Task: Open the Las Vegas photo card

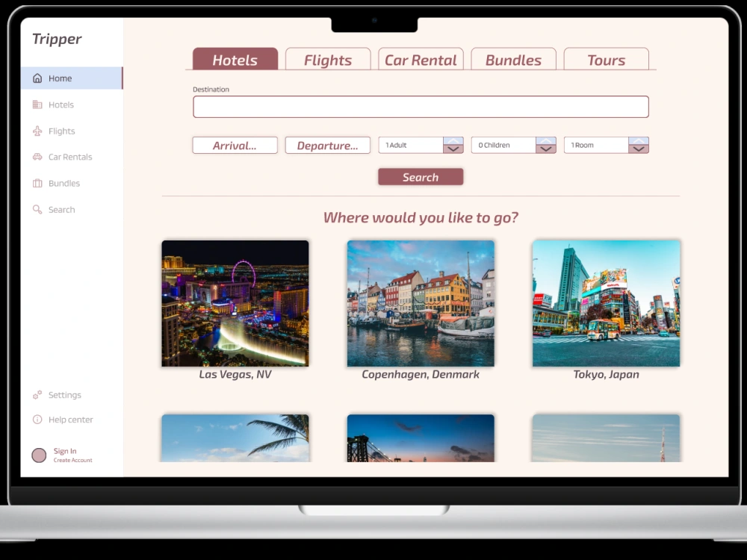Action: pos(235,303)
